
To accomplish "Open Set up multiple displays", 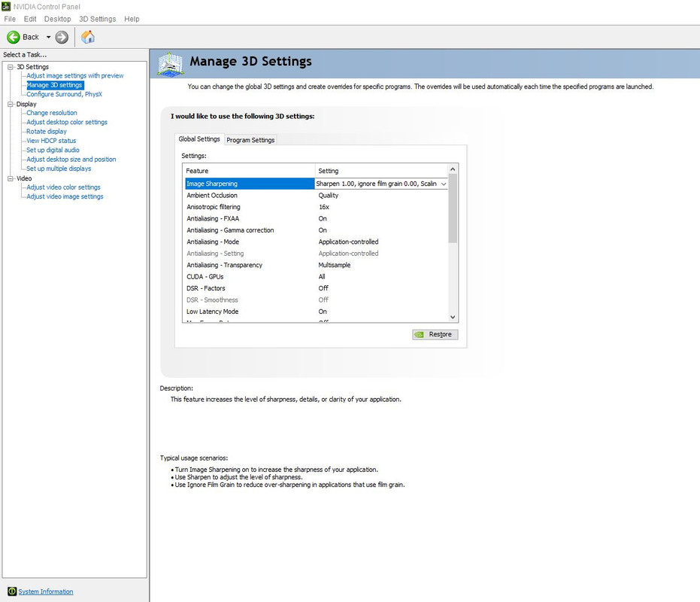I will pos(59,169).
